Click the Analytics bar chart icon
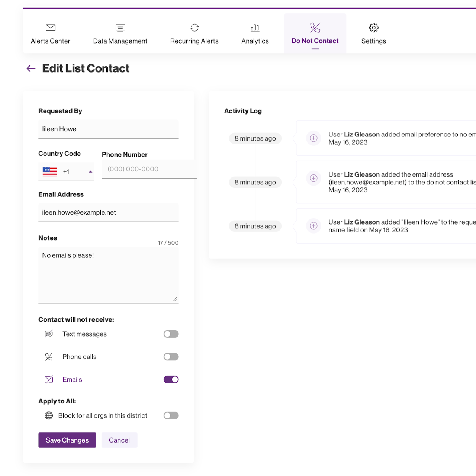This screenshot has width=476, height=476. pyautogui.click(x=255, y=28)
